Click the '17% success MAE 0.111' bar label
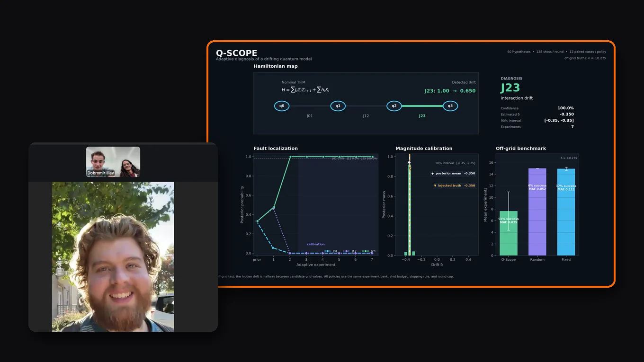This screenshot has height=362, width=644. click(566, 187)
